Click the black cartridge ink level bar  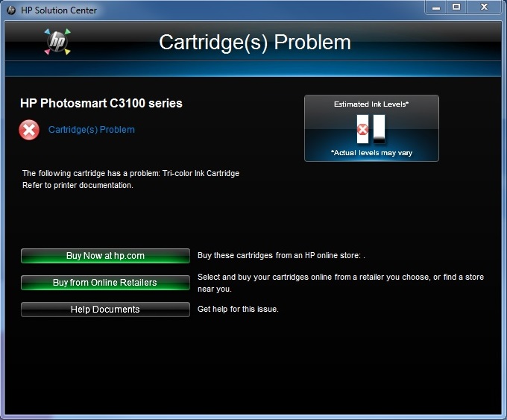coord(379,129)
